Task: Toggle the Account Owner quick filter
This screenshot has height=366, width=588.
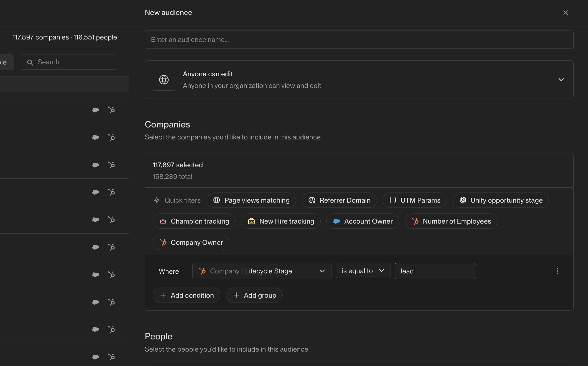Action: pos(363,221)
